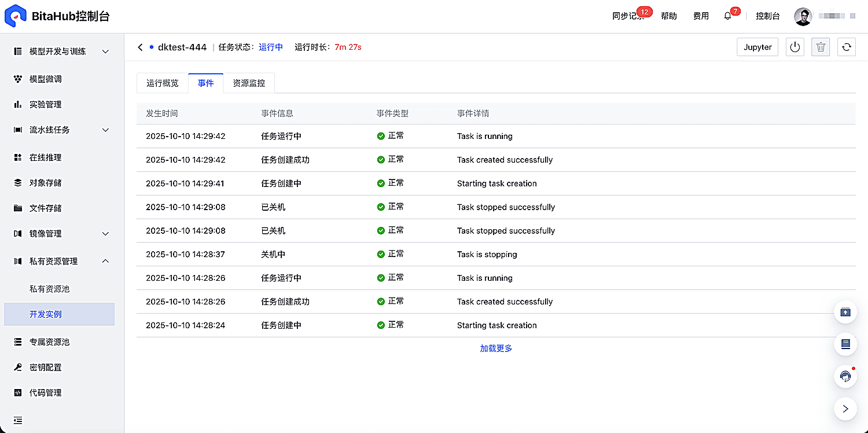This screenshot has width=868, height=433.
Task: Open 同步记录 in the top bar
Action: point(628,16)
